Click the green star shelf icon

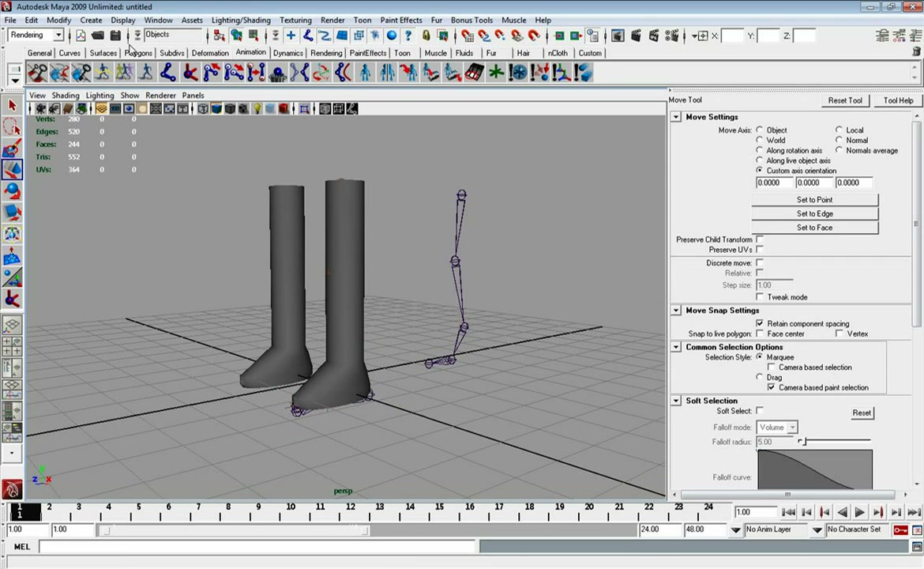coord(496,73)
